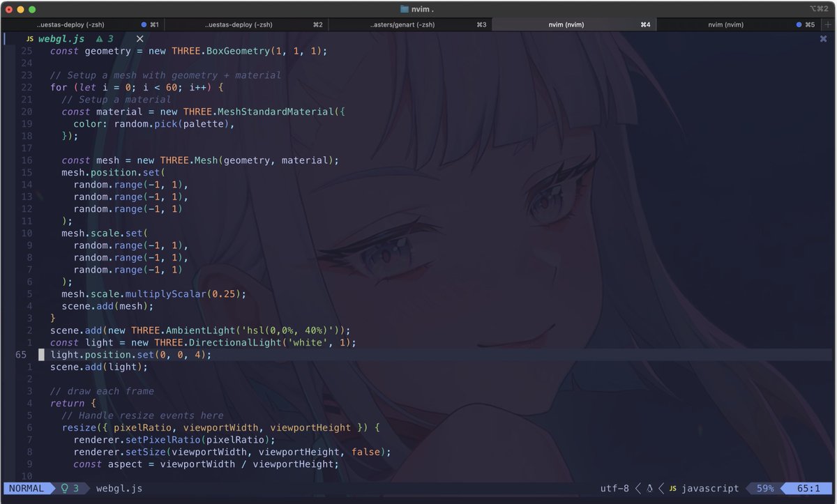Click the BoxGeometry(1, 1, 1) line
This screenshot has width=837, height=504.
point(188,51)
